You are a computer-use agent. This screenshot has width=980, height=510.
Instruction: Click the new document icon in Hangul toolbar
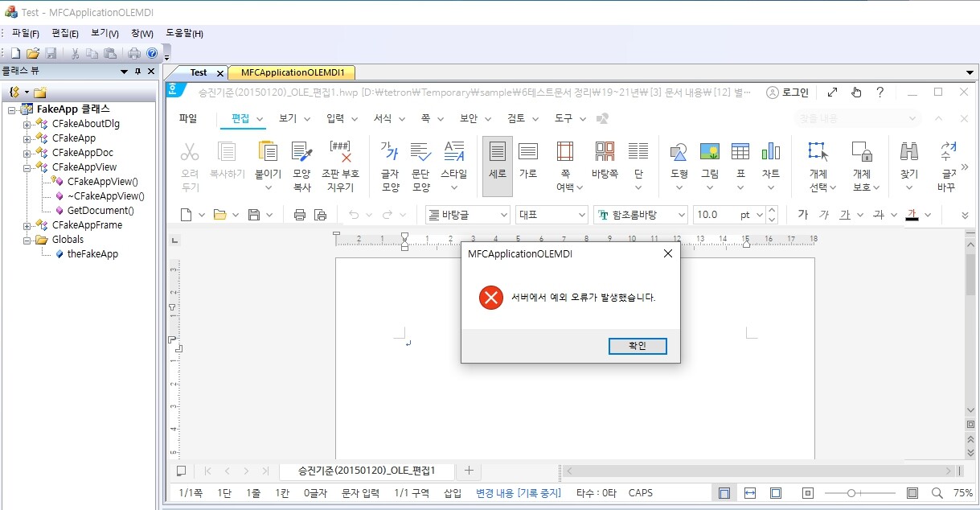(186, 215)
